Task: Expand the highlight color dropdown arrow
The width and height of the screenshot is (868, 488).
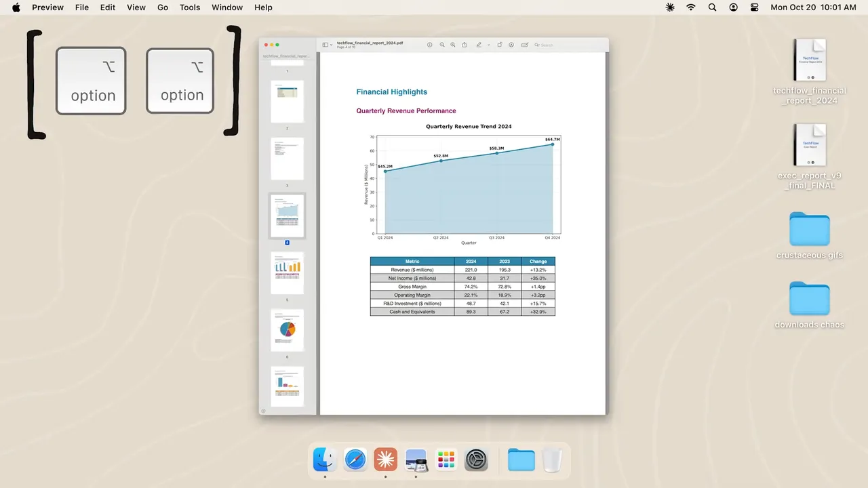Action: 488,45
